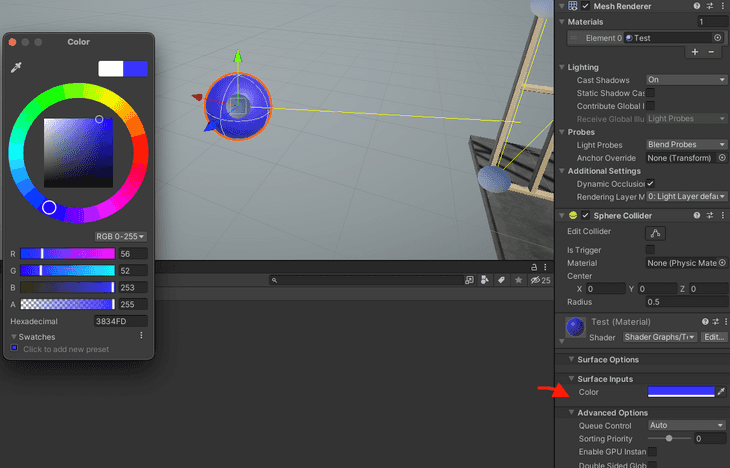Collapse the Materials section
Viewport: 730px width, 468px height.
pyautogui.click(x=562, y=22)
